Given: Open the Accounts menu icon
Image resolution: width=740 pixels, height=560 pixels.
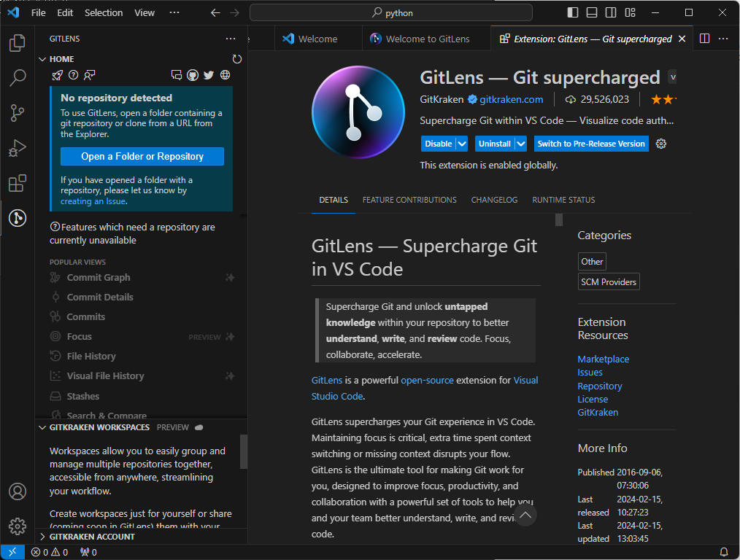Looking at the screenshot, I should click(x=18, y=491).
